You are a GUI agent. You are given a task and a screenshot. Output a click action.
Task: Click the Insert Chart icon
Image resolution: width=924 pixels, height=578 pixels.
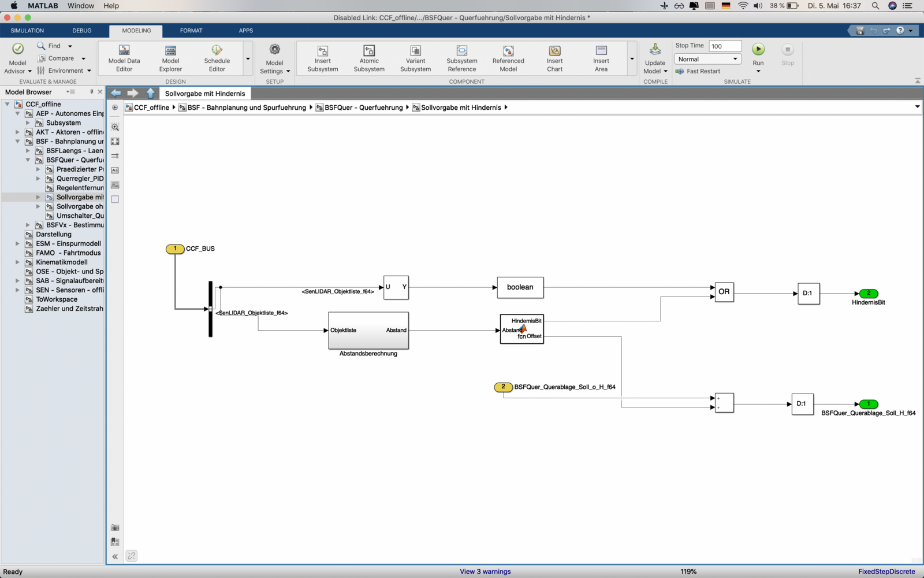[x=554, y=51]
